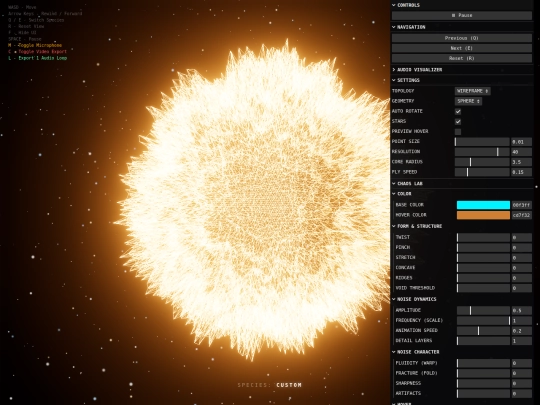Open the Geometry Sphere dropdown

click(468, 101)
